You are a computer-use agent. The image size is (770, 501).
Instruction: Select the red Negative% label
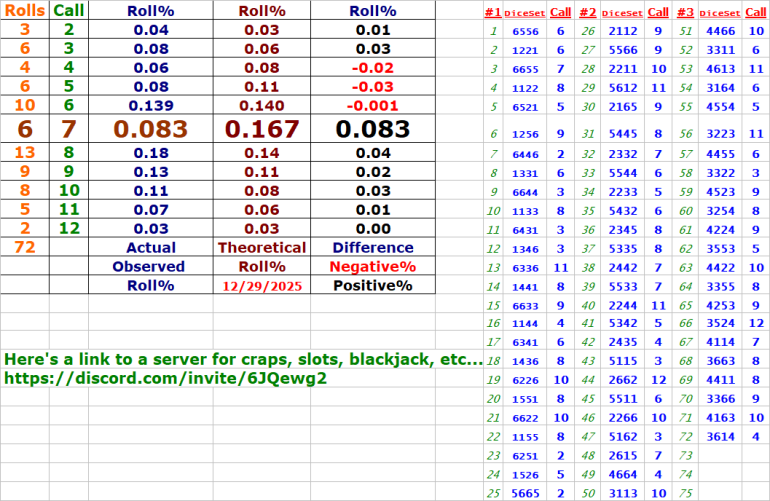[x=372, y=267]
